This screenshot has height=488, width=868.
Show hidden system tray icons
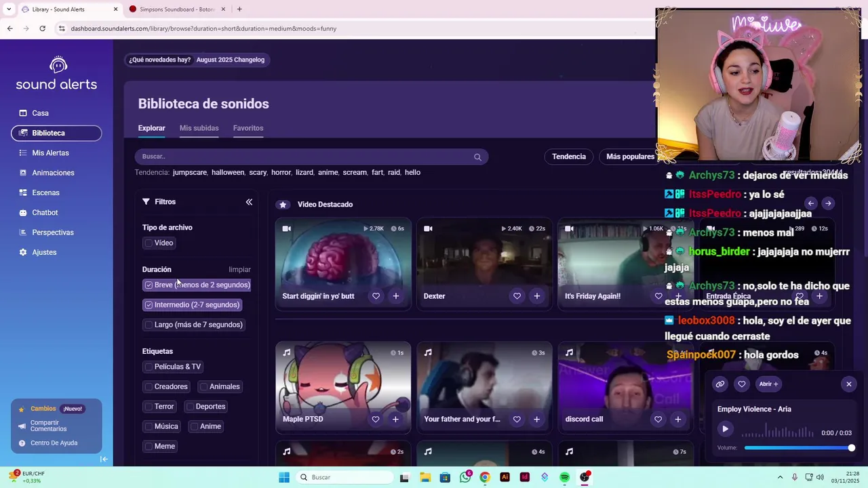coord(780,477)
